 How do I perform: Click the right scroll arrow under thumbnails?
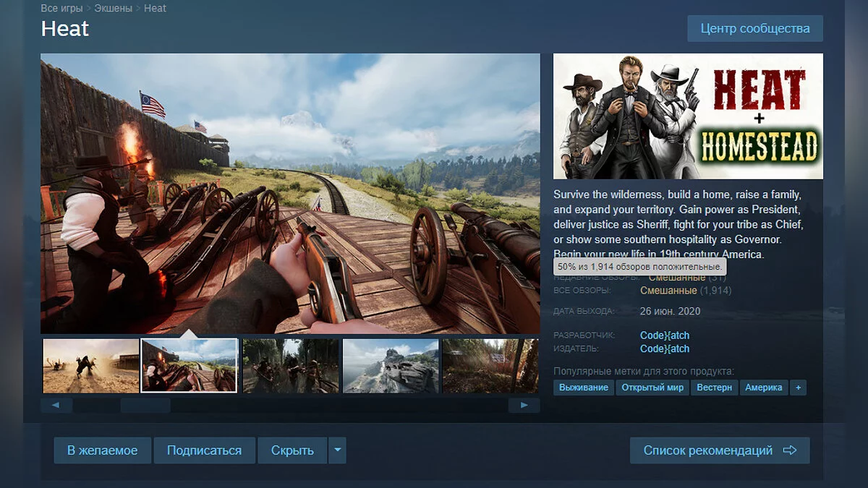pos(524,406)
